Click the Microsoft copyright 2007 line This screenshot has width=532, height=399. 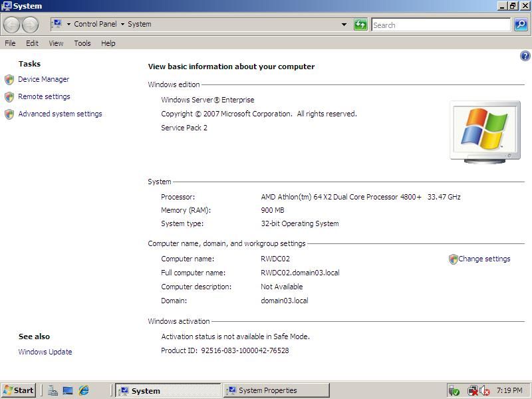[259, 114]
